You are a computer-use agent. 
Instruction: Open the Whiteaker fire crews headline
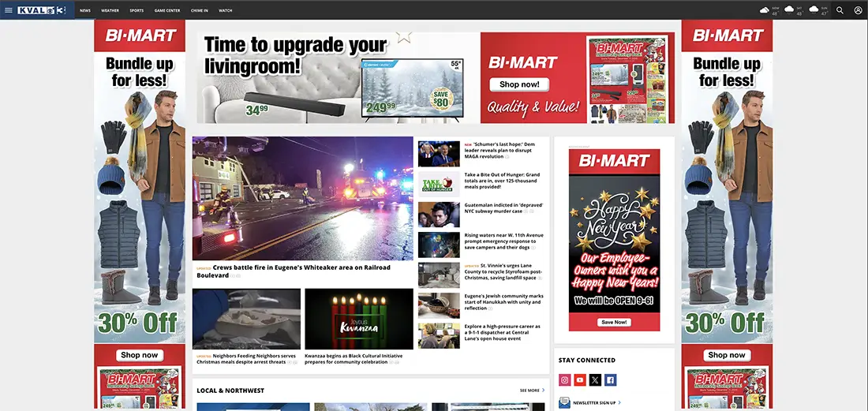click(x=294, y=271)
